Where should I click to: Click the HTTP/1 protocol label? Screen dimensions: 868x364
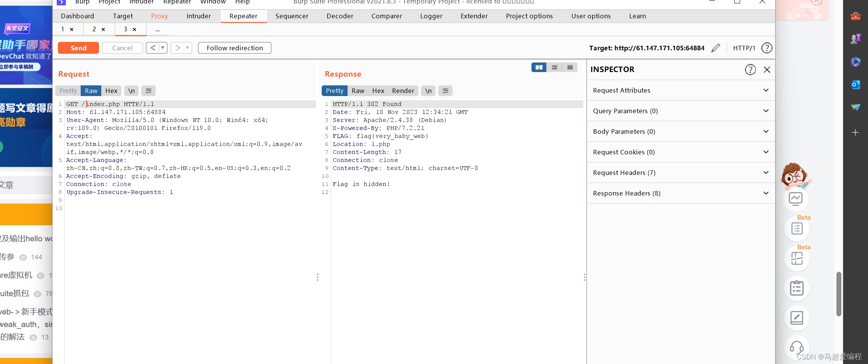pyautogui.click(x=744, y=48)
